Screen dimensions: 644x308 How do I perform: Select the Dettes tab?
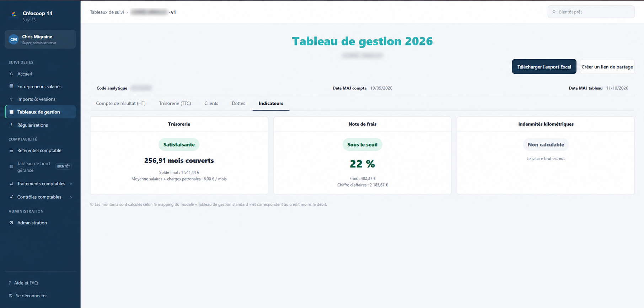[x=238, y=103]
